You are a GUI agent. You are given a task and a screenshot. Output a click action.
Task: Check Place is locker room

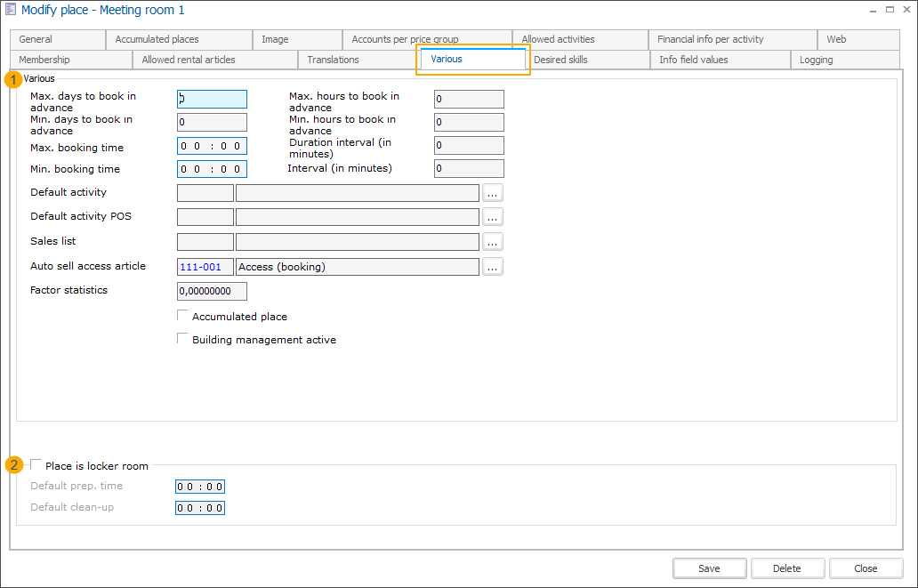[36, 463]
